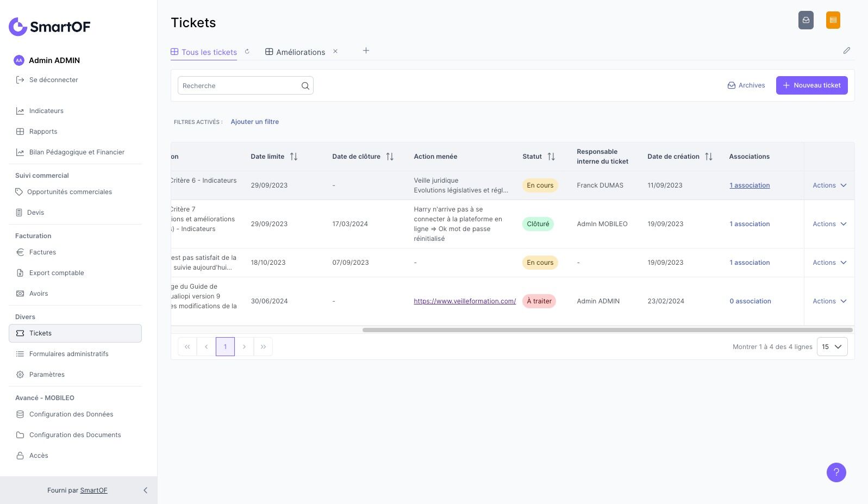Image resolution: width=868 pixels, height=504 pixels.
Task: Close the Améliorations tab
Action: [x=335, y=51]
